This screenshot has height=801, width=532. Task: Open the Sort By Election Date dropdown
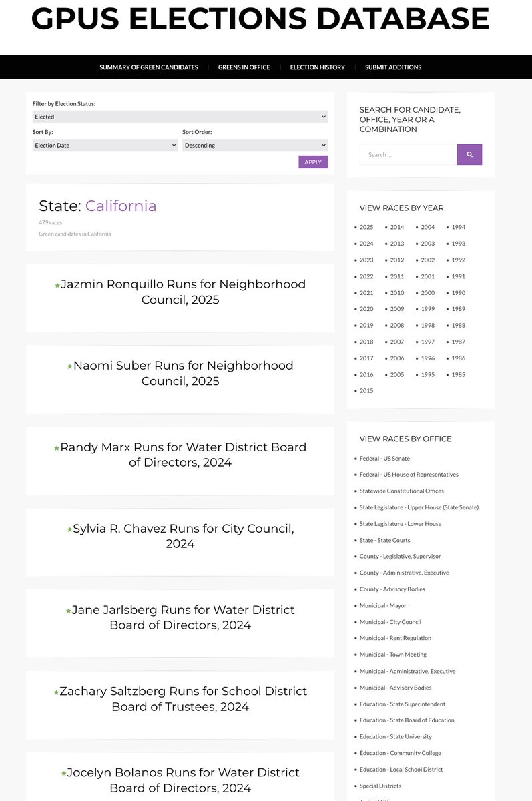point(105,145)
